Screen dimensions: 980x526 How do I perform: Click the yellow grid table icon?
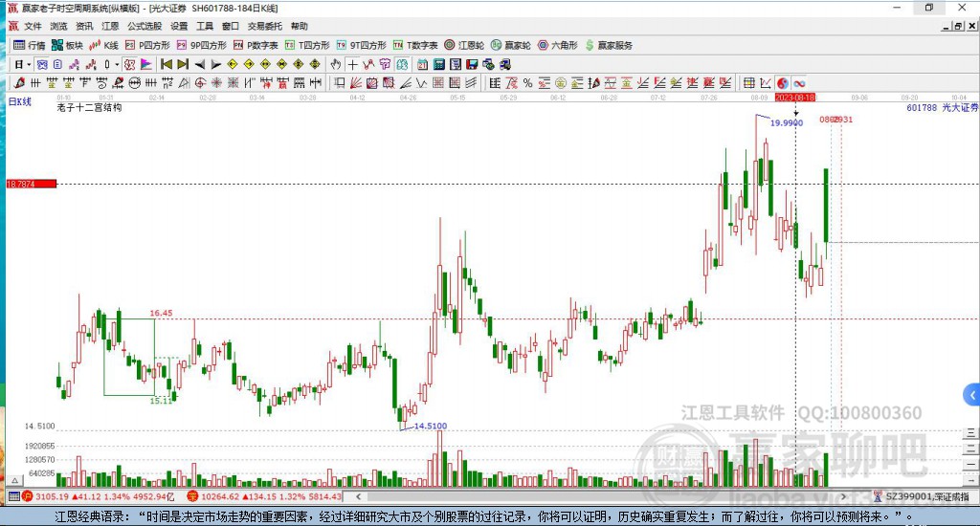(748, 83)
